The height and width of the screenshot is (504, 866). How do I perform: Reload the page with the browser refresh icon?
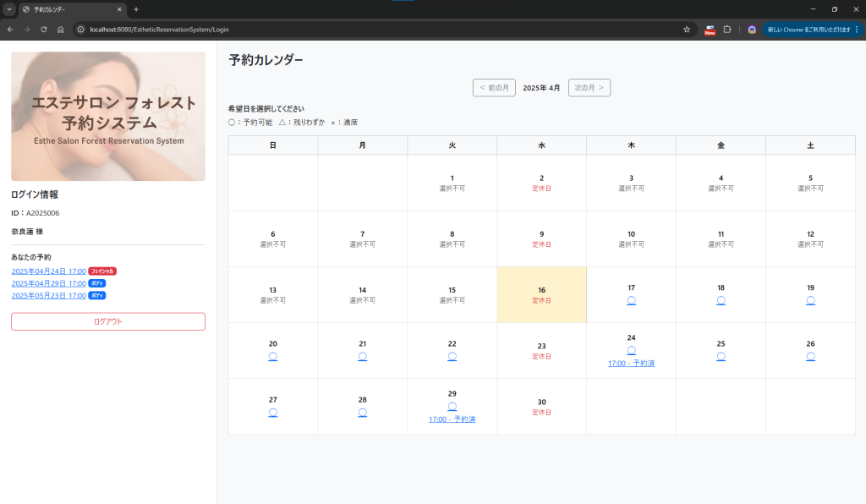tap(41, 30)
